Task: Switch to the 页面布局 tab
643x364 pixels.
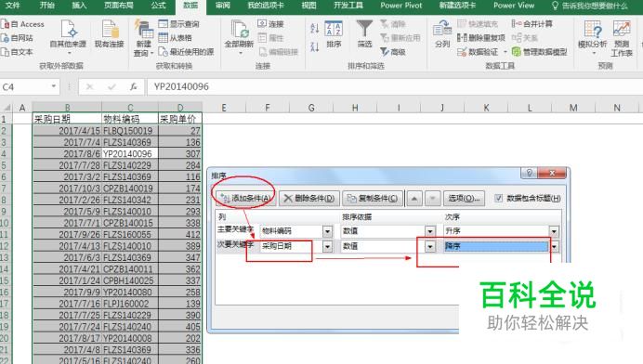Action: (119, 6)
